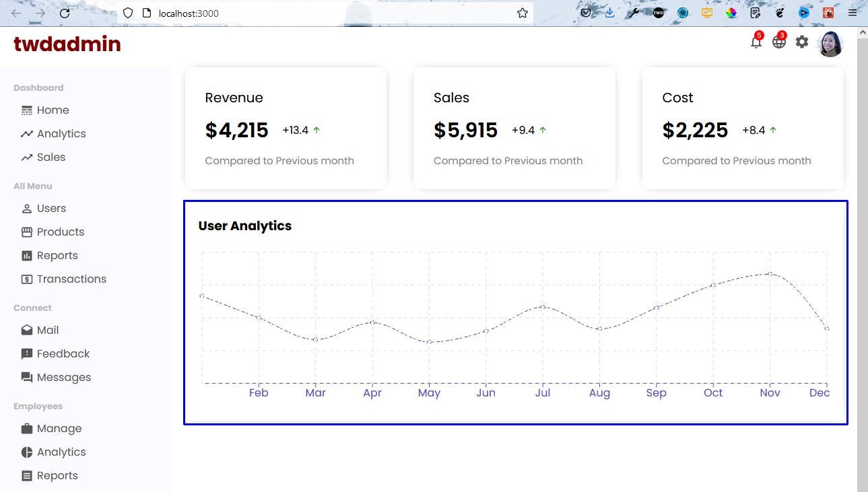This screenshot has width=868, height=492.
Task: Click the Messages chat bubbles icon
Action: pos(27,378)
